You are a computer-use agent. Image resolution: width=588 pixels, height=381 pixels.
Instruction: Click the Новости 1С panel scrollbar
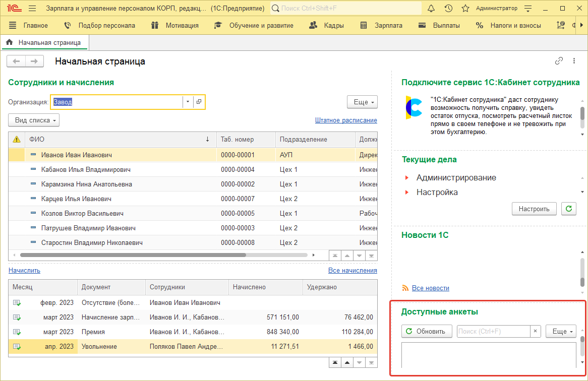click(582, 282)
